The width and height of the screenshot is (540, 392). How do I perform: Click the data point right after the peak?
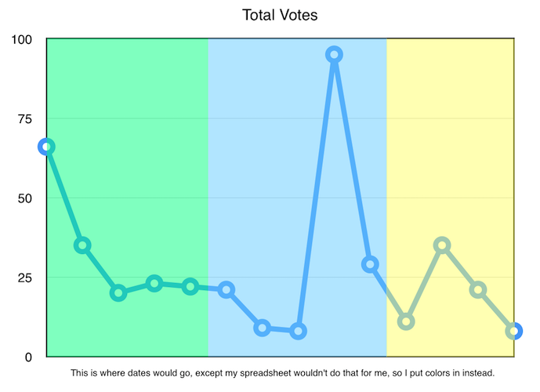[x=370, y=264]
